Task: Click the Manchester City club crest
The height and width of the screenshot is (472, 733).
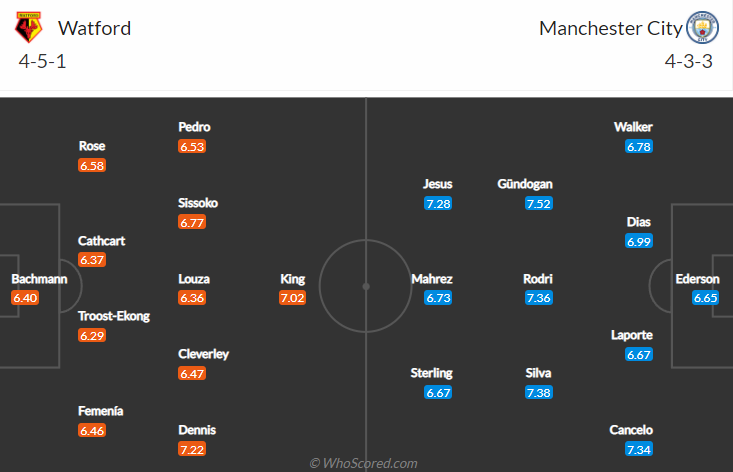Action: click(x=701, y=27)
